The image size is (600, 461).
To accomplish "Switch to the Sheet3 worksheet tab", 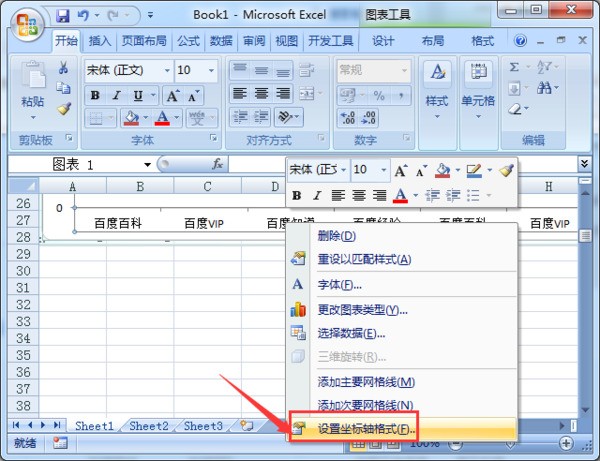I will click(203, 426).
